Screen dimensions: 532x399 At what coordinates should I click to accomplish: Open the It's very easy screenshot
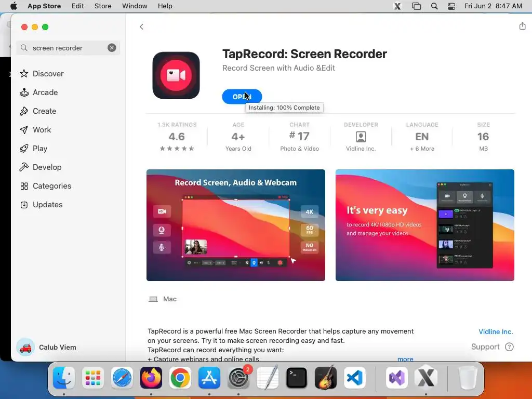pyautogui.click(x=425, y=225)
